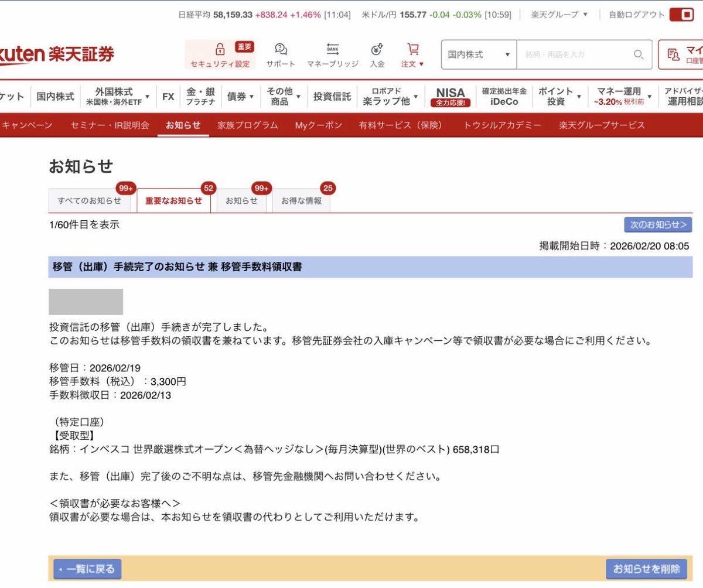This screenshot has width=703, height=588.
Task: Open the NISA navigation item
Action: (451, 97)
